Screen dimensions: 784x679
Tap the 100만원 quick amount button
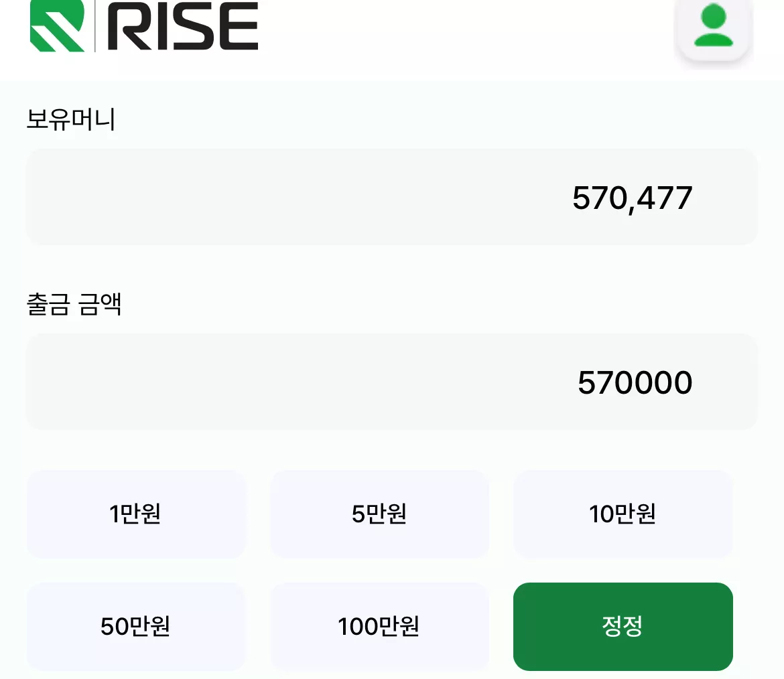(379, 627)
